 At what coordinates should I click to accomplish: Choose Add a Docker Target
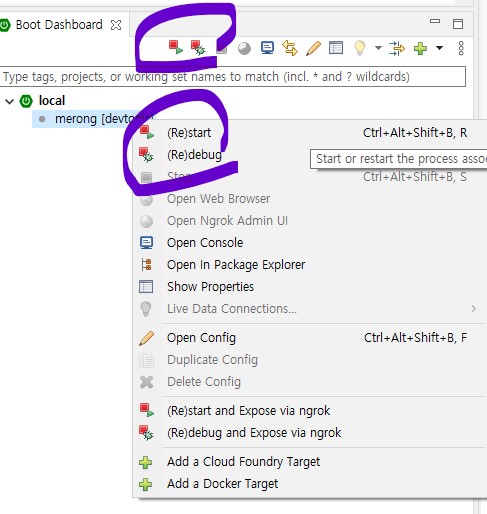coord(310,484)
